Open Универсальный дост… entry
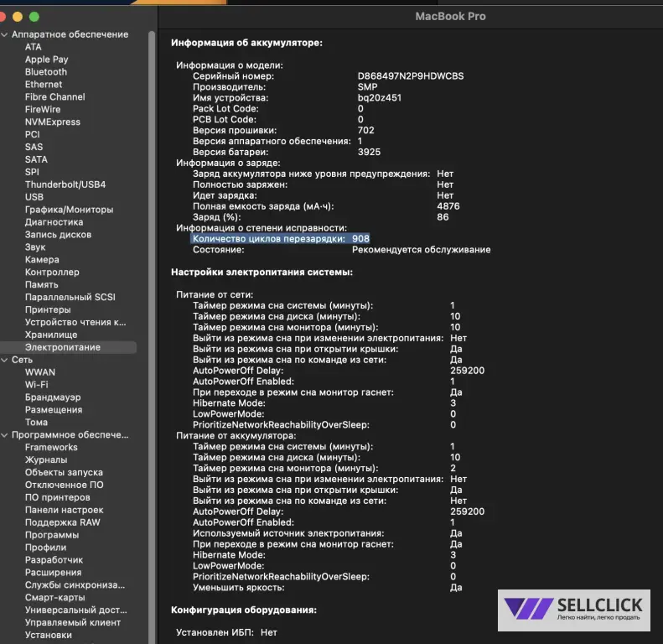 tap(76, 610)
